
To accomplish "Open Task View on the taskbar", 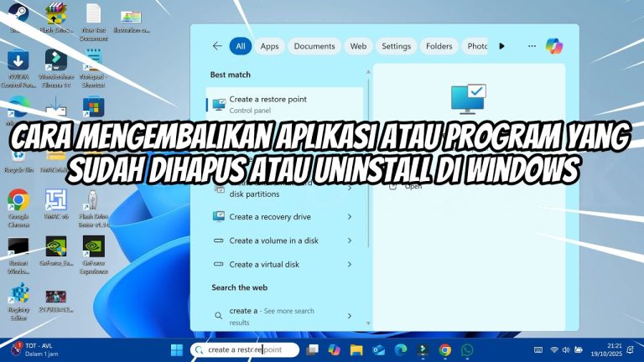I will point(313,350).
